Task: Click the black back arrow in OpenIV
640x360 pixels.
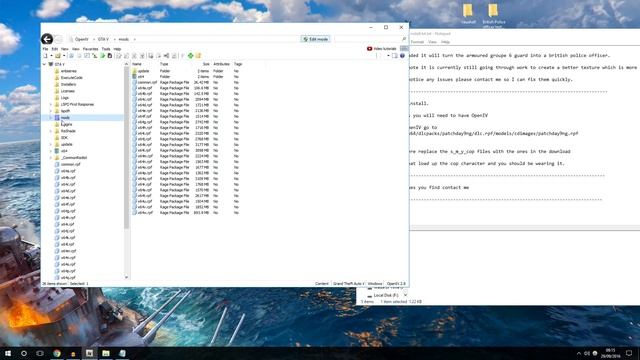Action: click(47, 39)
